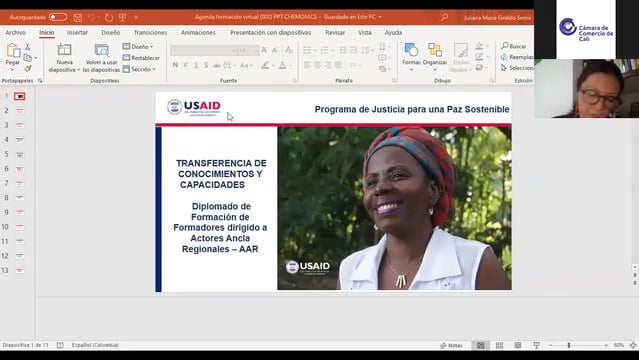
Task: Toggle italic K formatting button
Action: click(185, 65)
